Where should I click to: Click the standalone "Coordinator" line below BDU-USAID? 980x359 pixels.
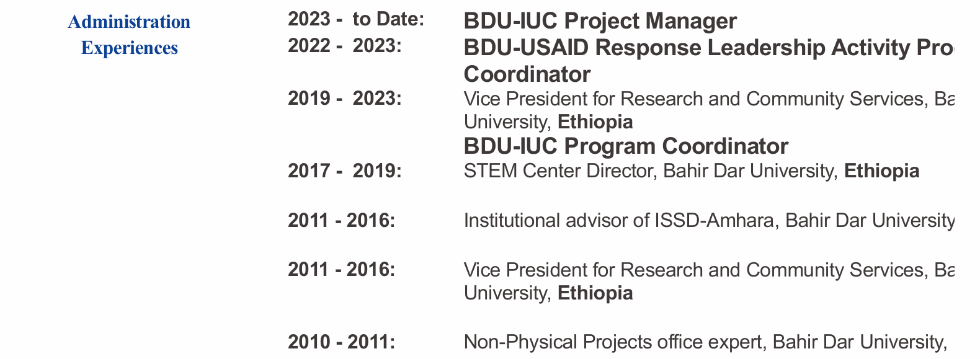coord(527,74)
